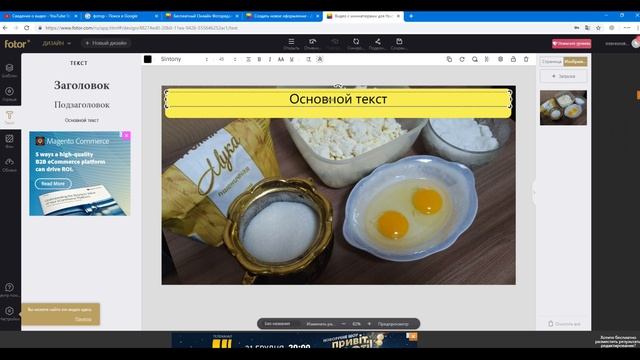Click Read More in Magento ad
The width and height of the screenshot is (640, 360).
click(x=53, y=184)
